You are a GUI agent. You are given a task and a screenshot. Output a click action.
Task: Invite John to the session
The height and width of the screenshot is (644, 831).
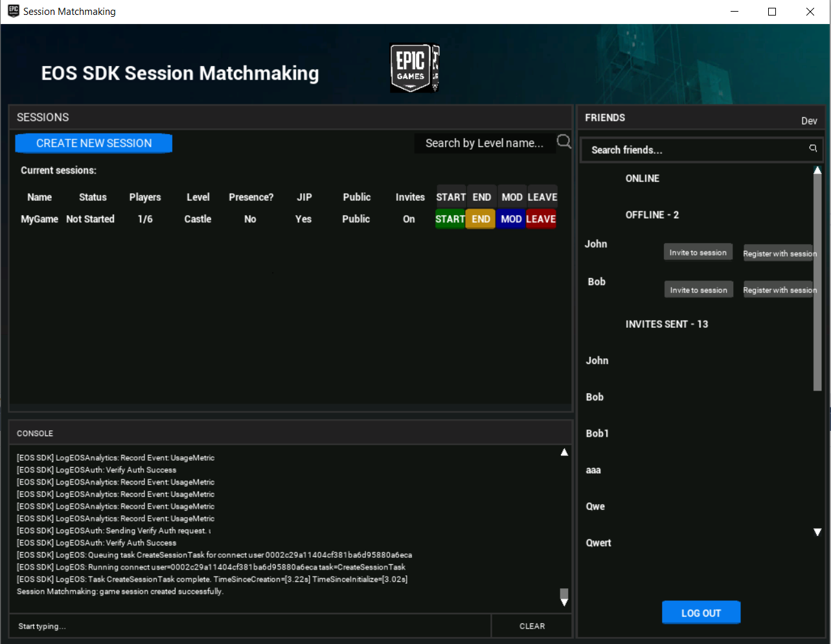click(x=698, y=251)
